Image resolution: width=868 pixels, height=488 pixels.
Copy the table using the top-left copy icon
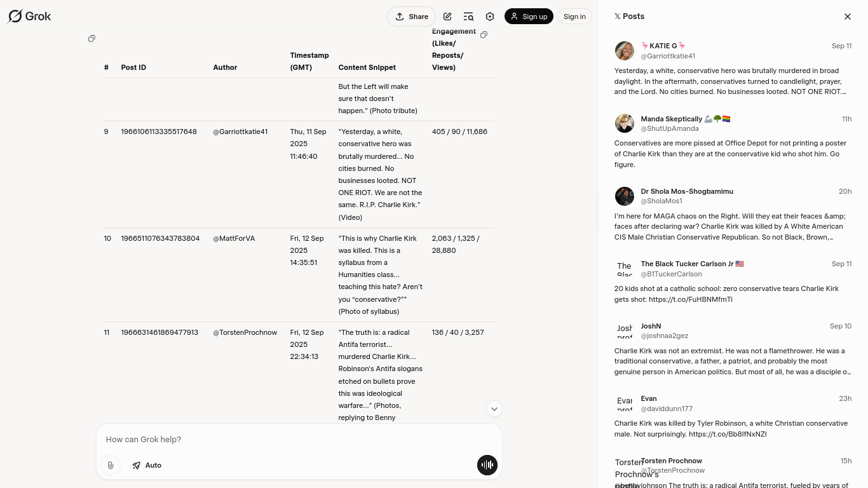point(92,39)
